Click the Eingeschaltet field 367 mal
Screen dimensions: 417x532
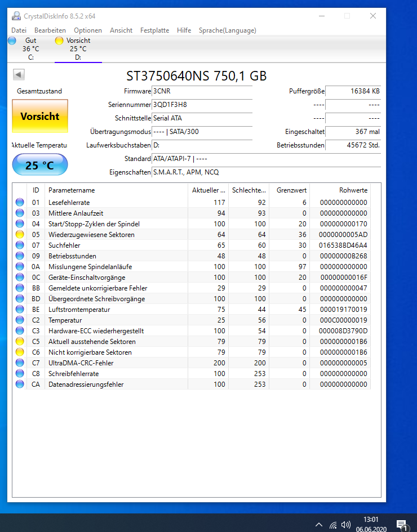pyautogui.click(x=353, y=132)
